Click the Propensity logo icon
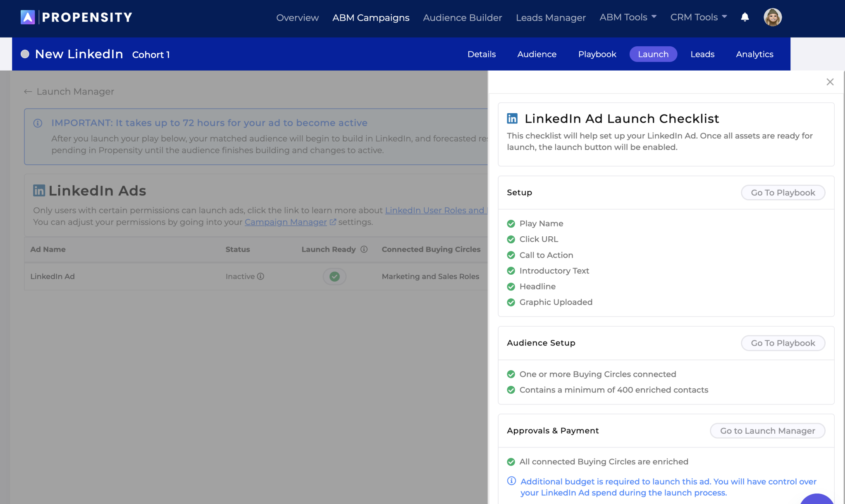Image resolution: width=845 pixels, height=504 pixels. click(x=28, y=17)
